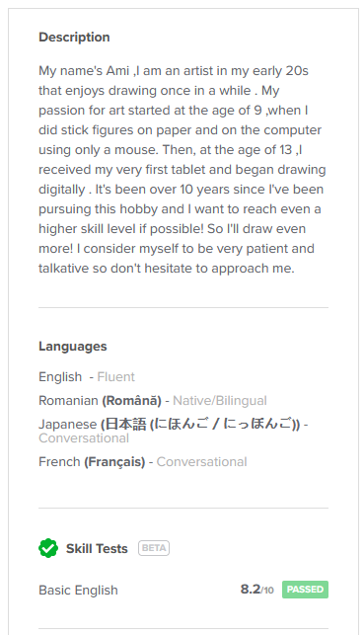Click the Fluent proficiency label

click(x=116, y=377)
